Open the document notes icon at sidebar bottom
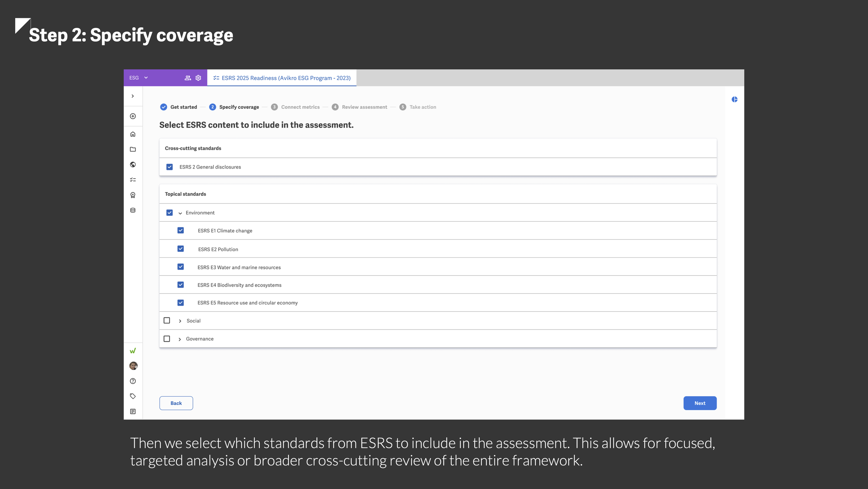The height and width of the screenshot is (489, 868). [133, 411]
